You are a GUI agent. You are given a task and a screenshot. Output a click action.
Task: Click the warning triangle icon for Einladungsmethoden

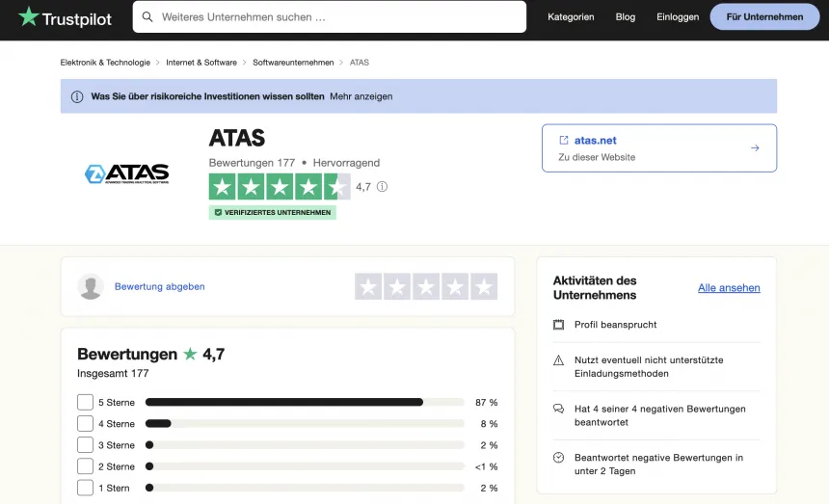[558, 360]
